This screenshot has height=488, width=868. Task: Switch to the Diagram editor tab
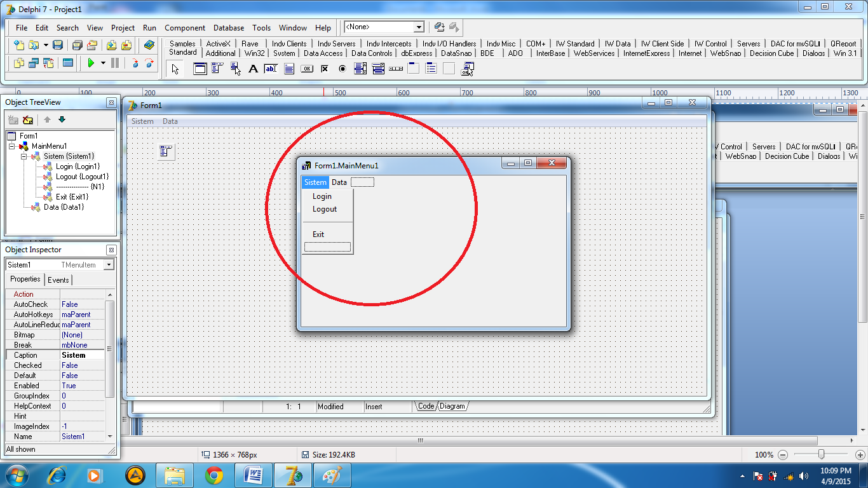point(452,407)
